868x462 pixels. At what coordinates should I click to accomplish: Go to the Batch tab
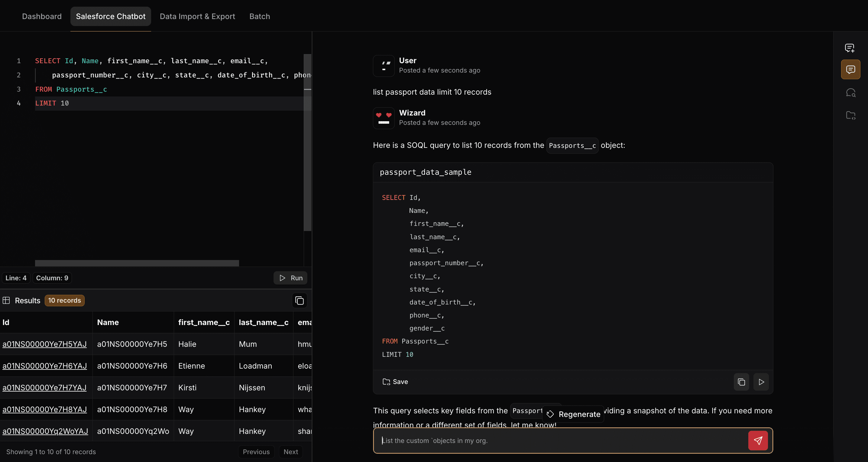point(259,16)
